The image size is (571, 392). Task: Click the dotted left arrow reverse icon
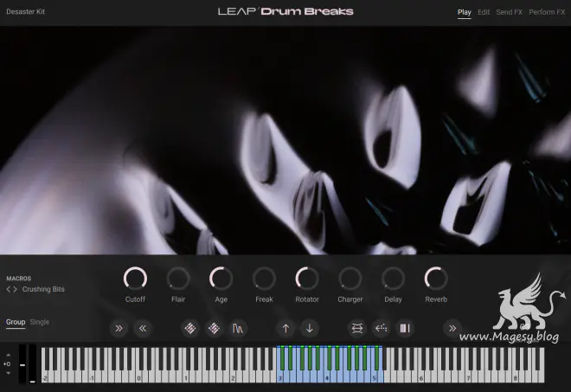[381, 329]
